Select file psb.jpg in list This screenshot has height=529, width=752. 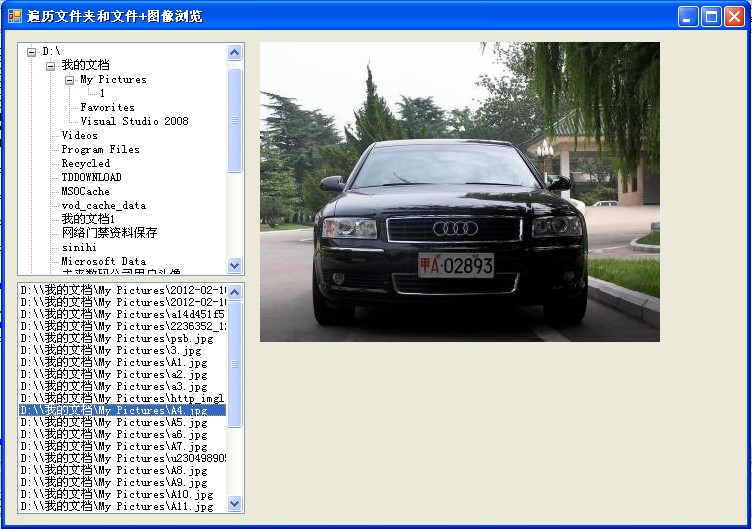pyautogui.click(x=122, y=339)
